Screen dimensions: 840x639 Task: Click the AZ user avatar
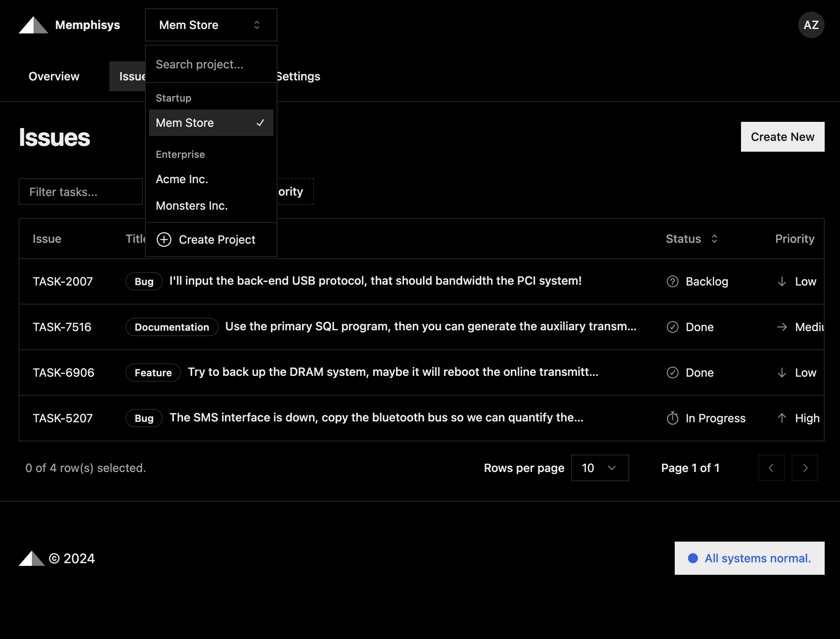pos(811,25)
